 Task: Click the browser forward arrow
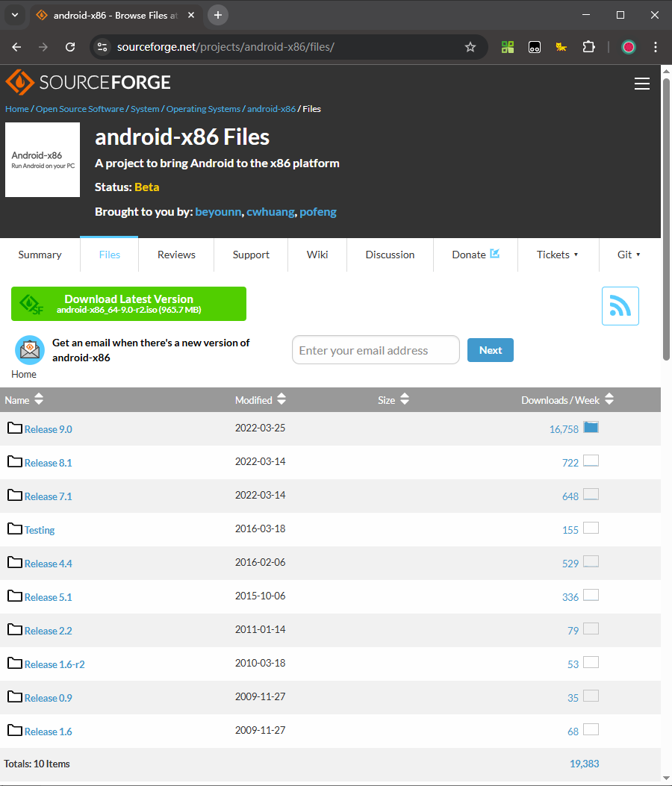(43, 47)
